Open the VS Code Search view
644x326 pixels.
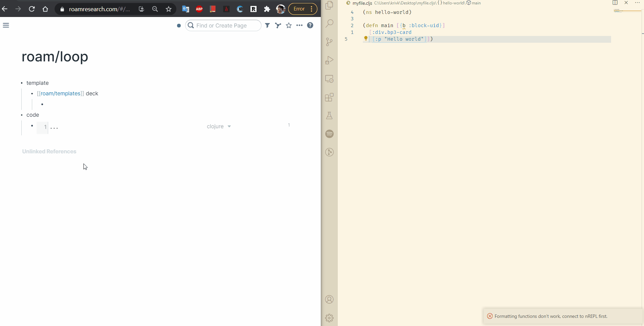tap(329, 23)
